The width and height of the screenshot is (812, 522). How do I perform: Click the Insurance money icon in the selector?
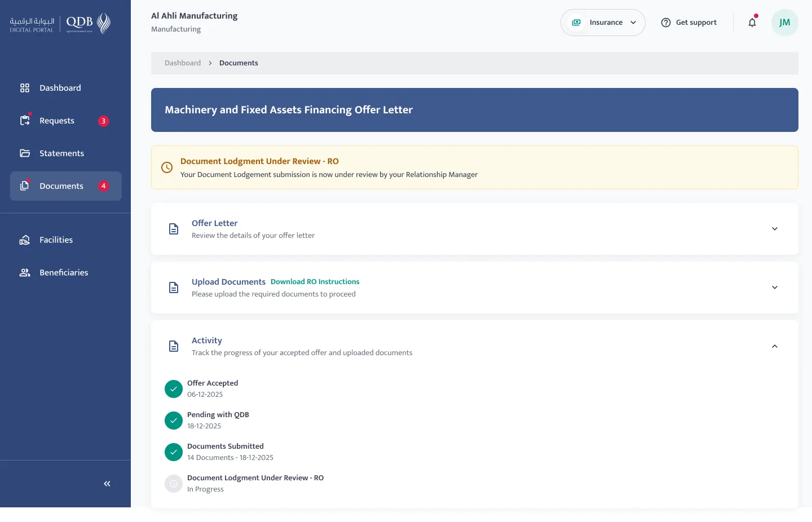point(576,23)
